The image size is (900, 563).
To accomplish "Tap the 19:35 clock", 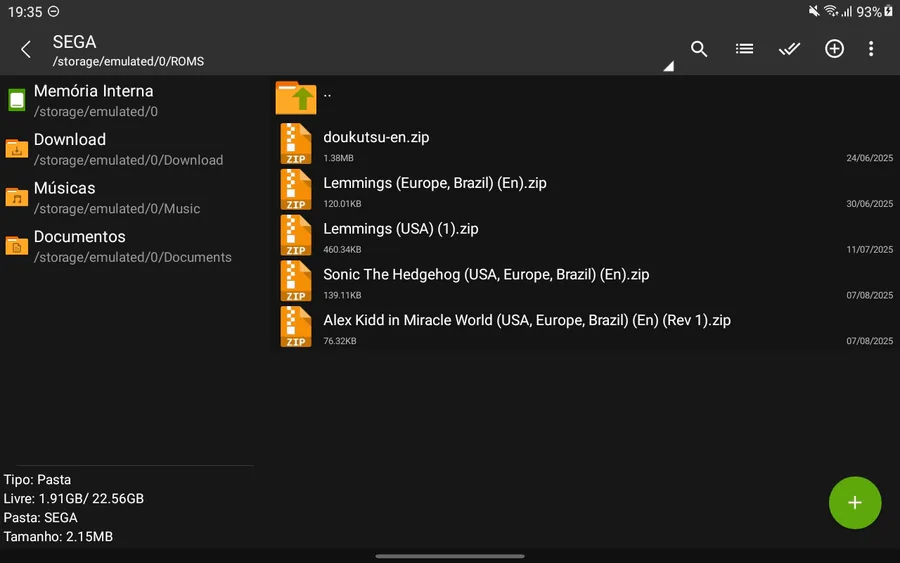I will [x=25, y=12].
